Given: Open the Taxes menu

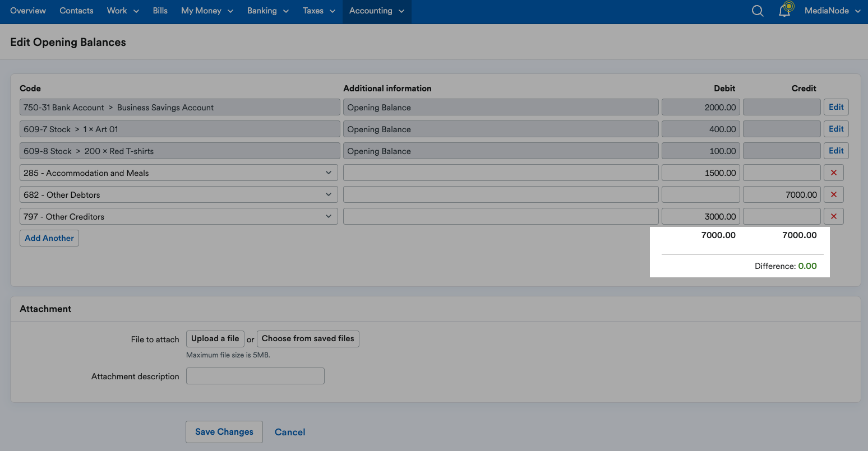Looking at the screenshot, I should tap(318, 11).
